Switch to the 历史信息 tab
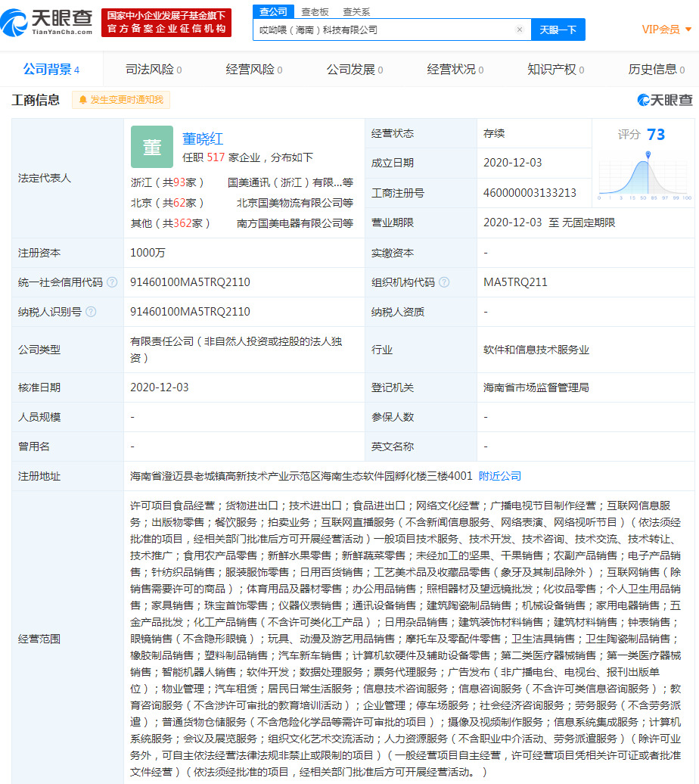Viewport: 699px width, 784px height. [x=656, y=69]
